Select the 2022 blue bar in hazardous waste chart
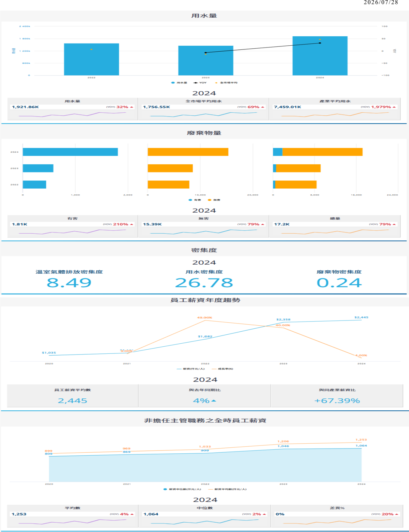Viewport: 409px width, 532px height. (x=34, y=185)
